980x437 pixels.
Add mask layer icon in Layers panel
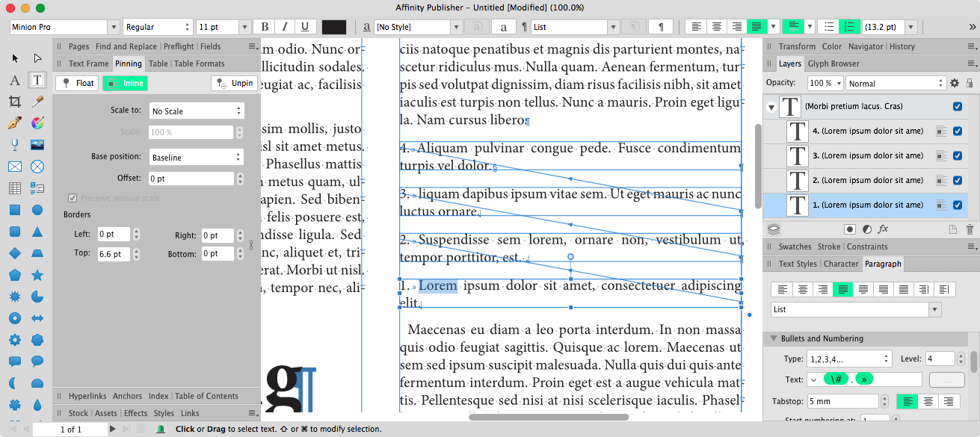pos(850,229)
